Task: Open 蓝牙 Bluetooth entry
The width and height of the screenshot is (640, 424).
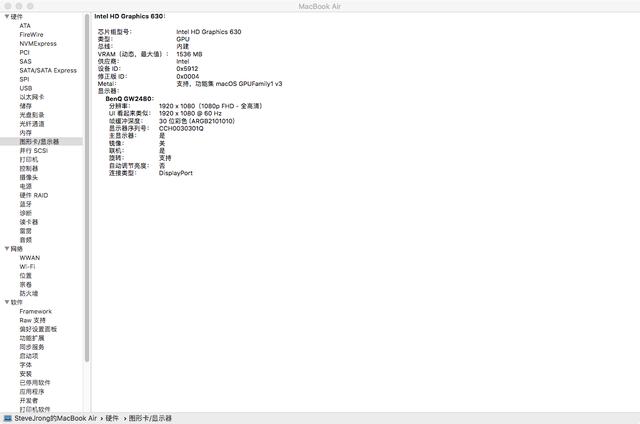Action: [26, 204]
